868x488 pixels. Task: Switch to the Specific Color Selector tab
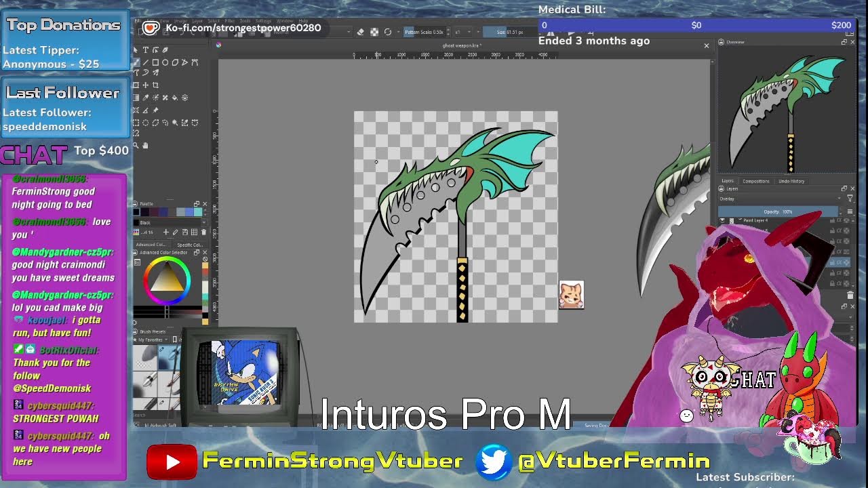pyautogui.click(x=190, y=245)
